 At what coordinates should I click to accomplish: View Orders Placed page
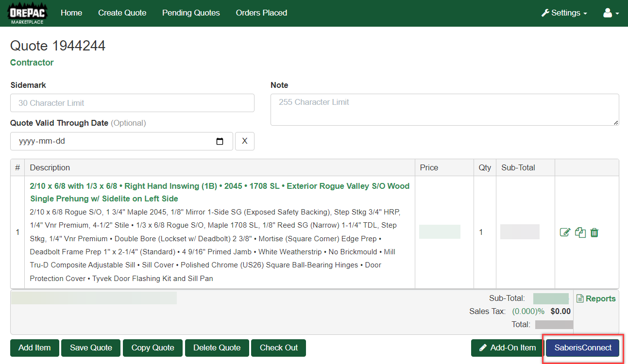tap(261, 13)
